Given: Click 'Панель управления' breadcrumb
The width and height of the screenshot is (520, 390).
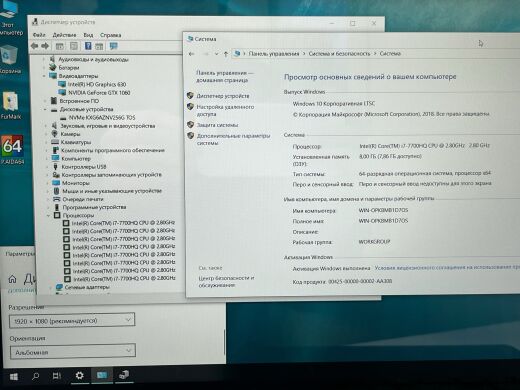Looking at the screenshot, I should click(274, 54).
